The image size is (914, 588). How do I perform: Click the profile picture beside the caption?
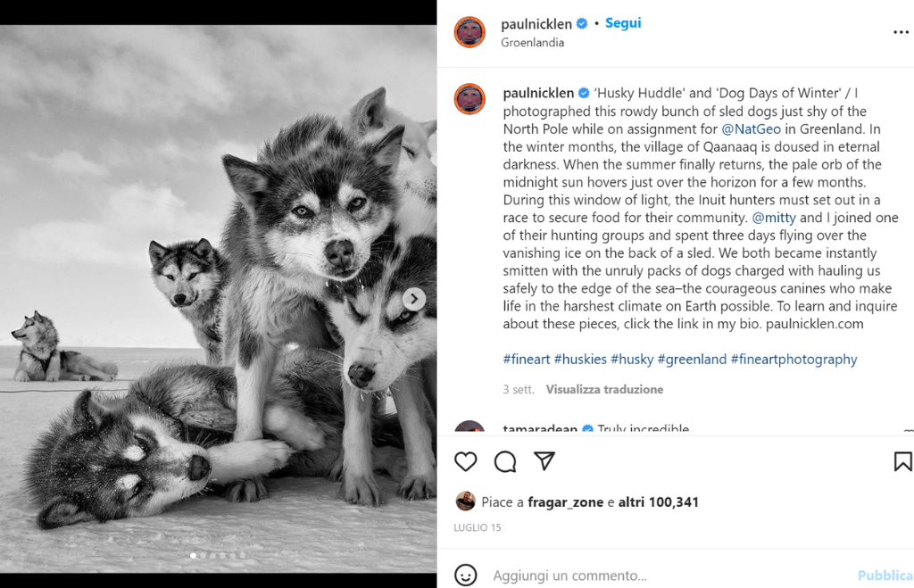pos(469,99)
